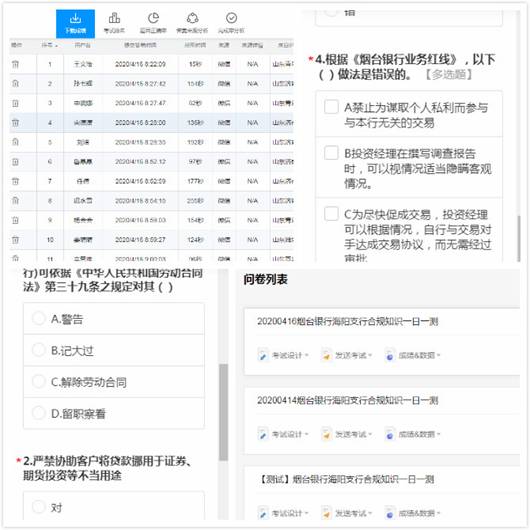Expand 发送考试 dropdown for 20200414 survey
The width and height of the screenshot is (530, 530).
[x=347, y=434]
